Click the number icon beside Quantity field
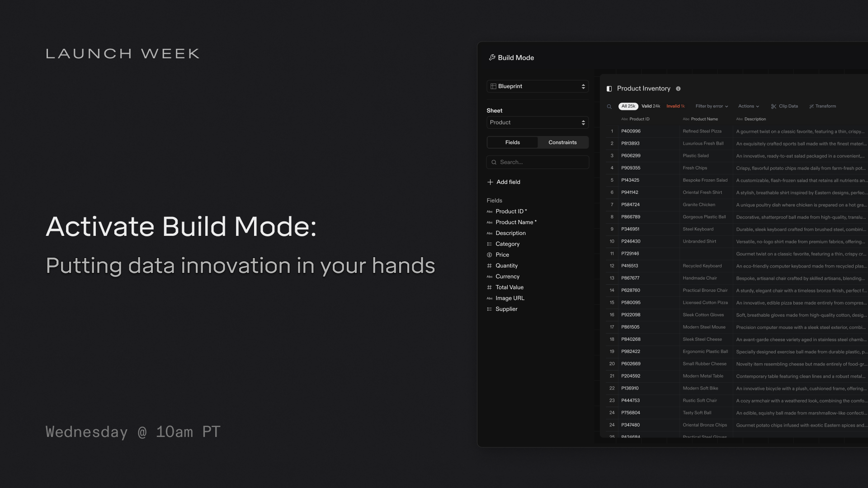 tap(490, 266)
